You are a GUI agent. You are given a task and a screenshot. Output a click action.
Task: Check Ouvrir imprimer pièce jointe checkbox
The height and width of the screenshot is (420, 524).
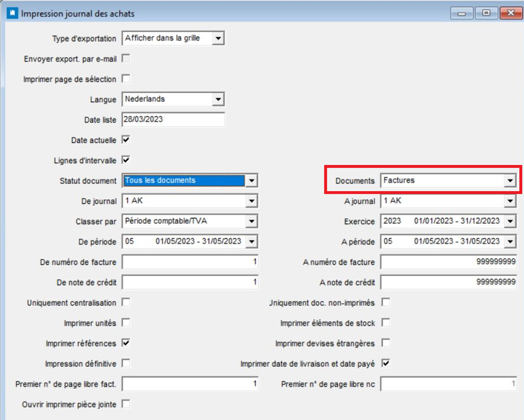126,404
